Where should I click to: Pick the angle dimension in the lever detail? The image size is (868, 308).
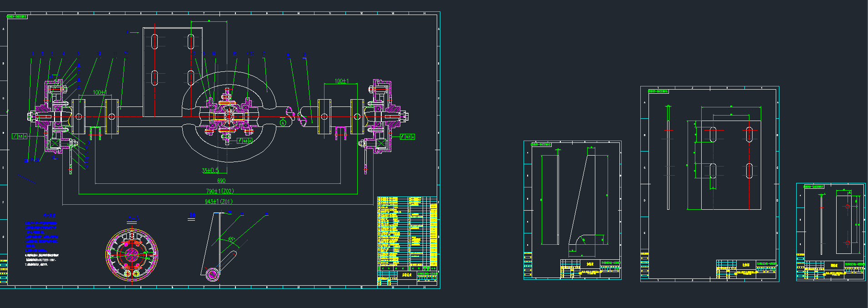pos(231,239)
